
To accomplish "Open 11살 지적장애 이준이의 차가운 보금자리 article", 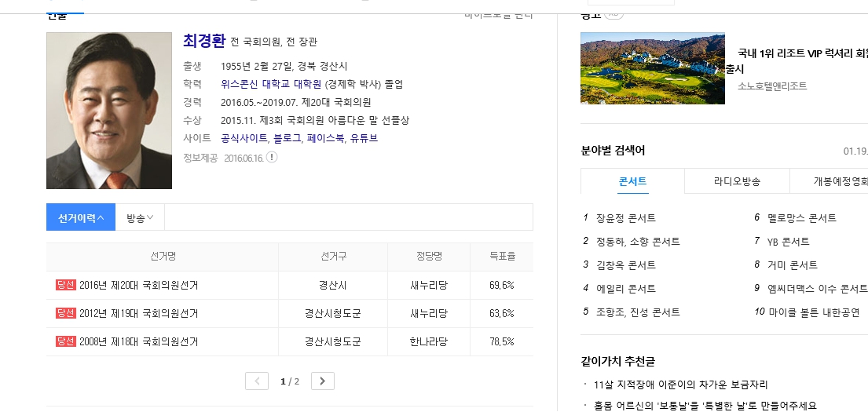I will click(x=681, y=385).
